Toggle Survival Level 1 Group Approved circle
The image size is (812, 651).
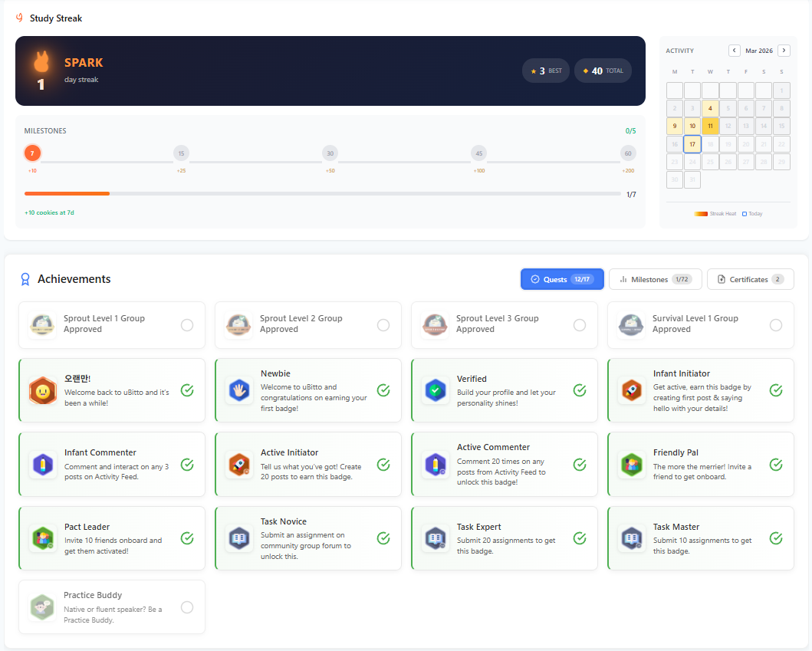[x=776, y=325]
